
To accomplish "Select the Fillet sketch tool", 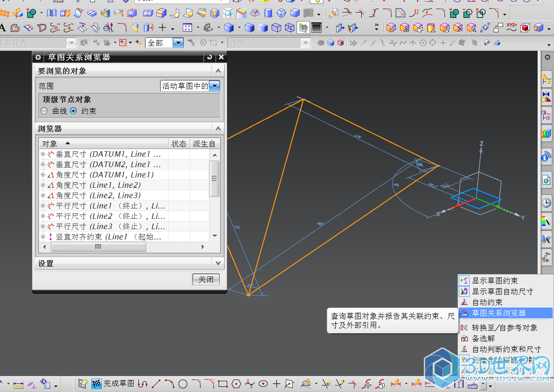I will [x=196, y=383].
